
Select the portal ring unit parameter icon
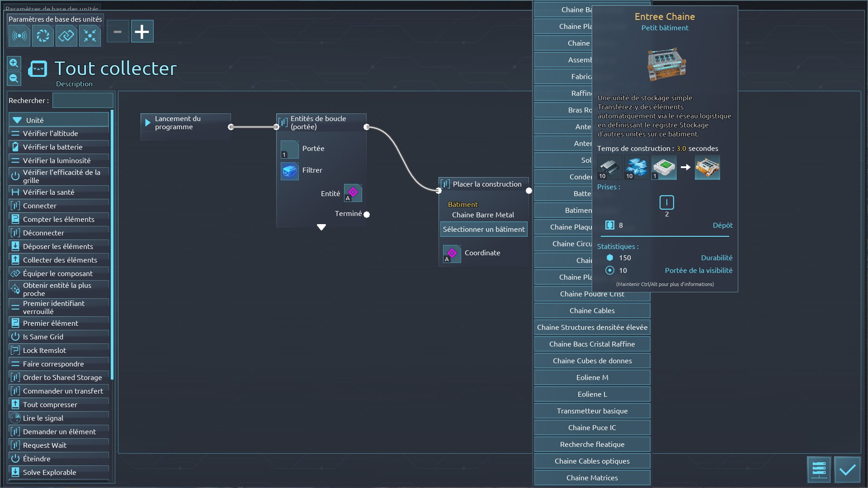point(43,36)
